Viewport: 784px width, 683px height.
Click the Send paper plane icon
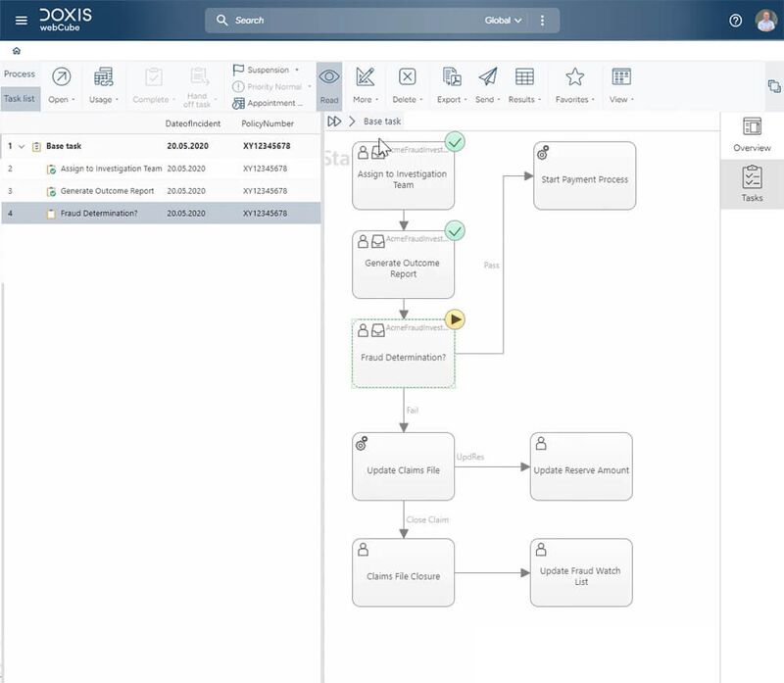[x=487, y=77]
